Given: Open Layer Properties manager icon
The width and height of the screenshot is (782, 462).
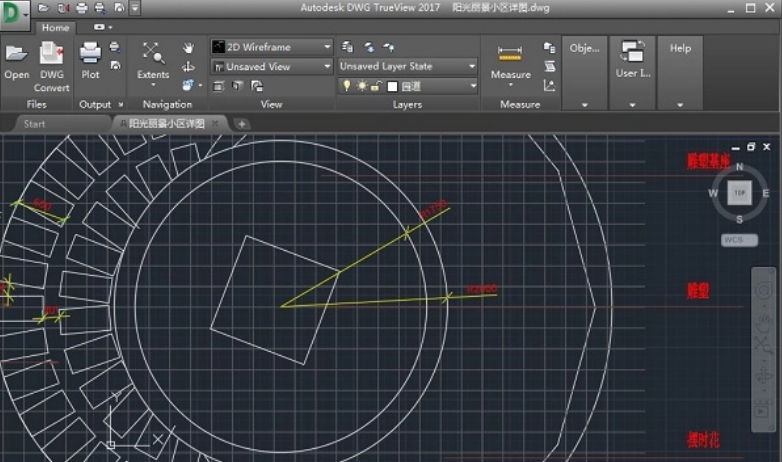Looking at the screenshot, I should [x=347, y=47].
